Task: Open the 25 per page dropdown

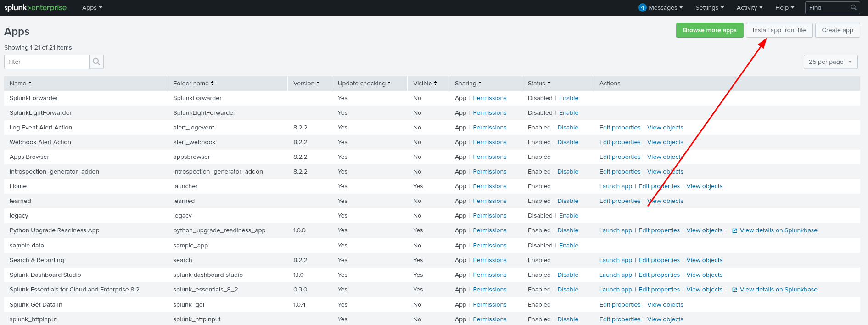Action: pyautogui.click(x=830, y=62)
